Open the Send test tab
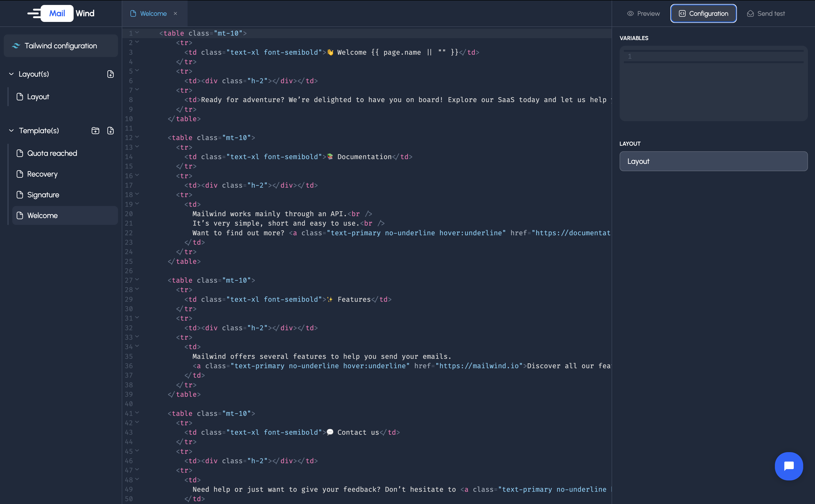This screenshot has width=815, height=504. 766,14
